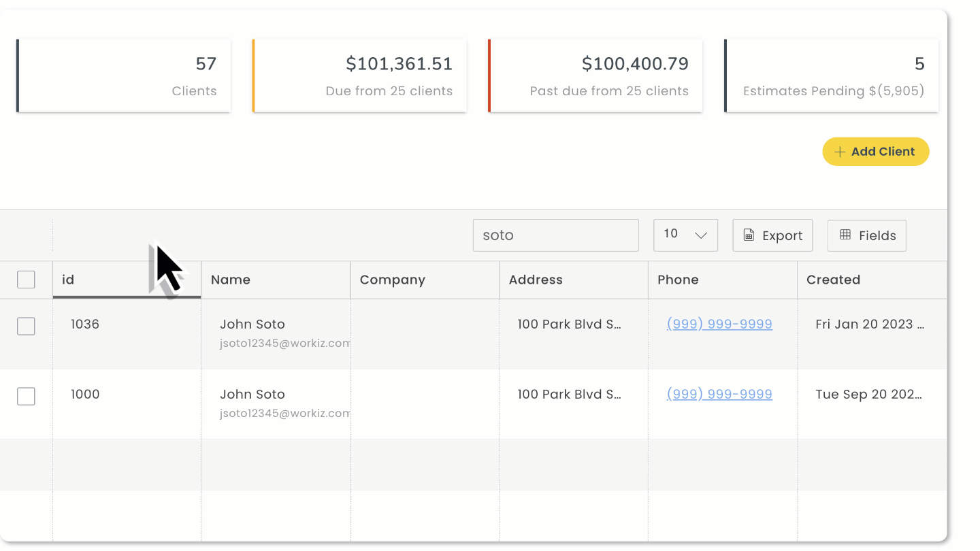Check the box for client 1000
Screen dimensions: 980x551
(x=26, y=397)
